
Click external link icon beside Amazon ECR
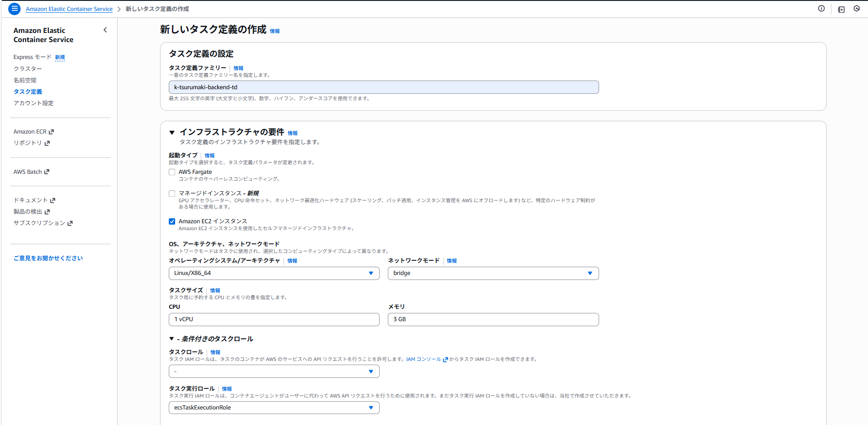click(51, 132)
